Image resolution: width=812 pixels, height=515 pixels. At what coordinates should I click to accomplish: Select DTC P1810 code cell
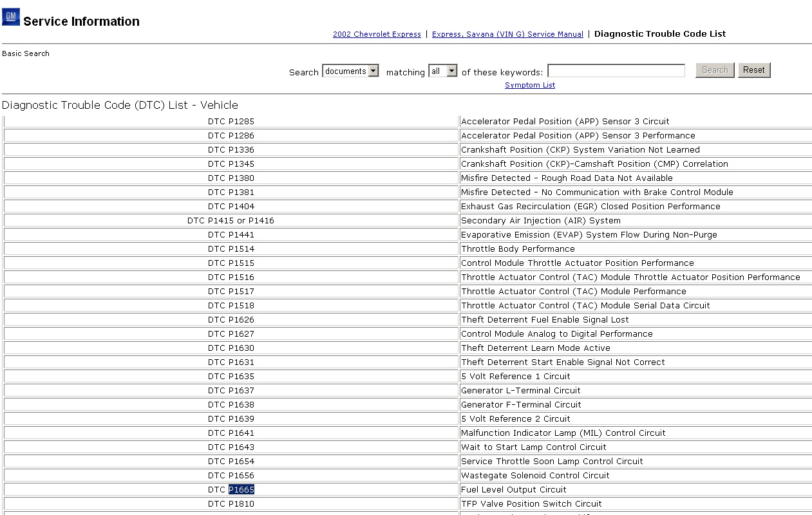point(231,503)
